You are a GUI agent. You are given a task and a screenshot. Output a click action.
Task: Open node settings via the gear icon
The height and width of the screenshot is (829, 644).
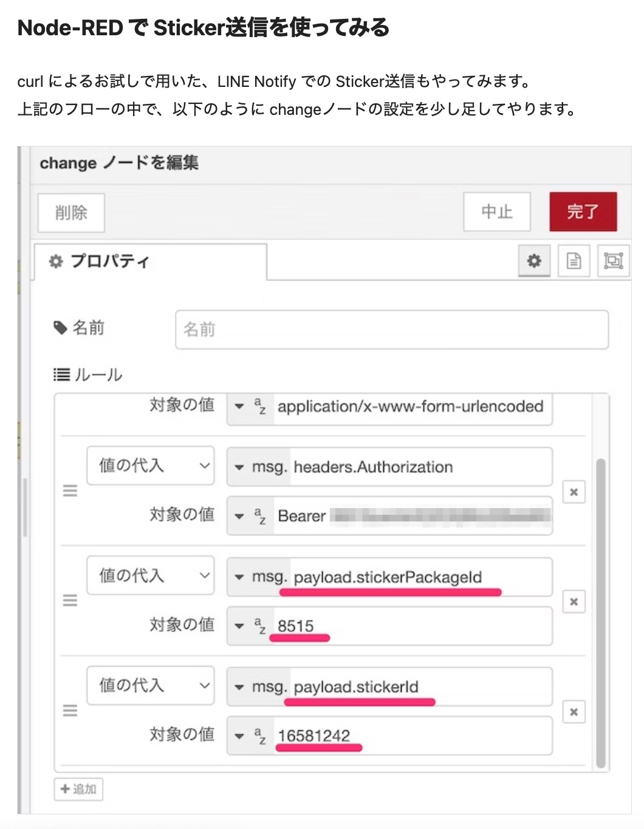pos(533,261)
